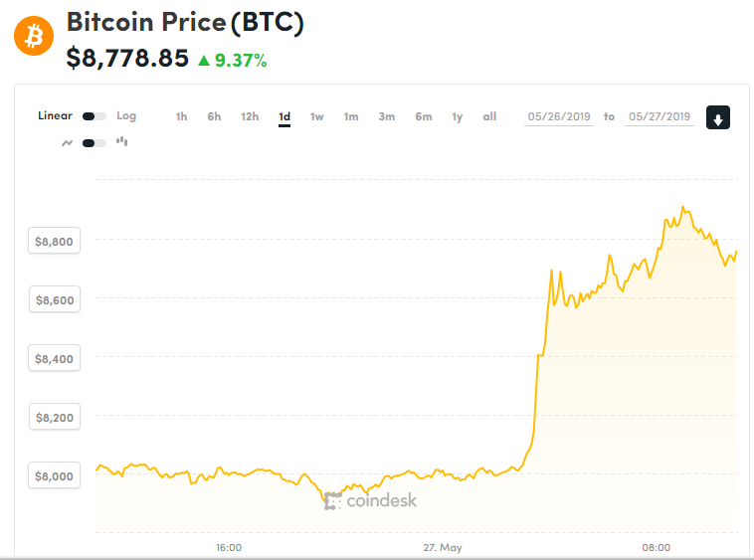Open the end date field 05/27/2019
The image size is (754, 560).
tap(659, 116)
